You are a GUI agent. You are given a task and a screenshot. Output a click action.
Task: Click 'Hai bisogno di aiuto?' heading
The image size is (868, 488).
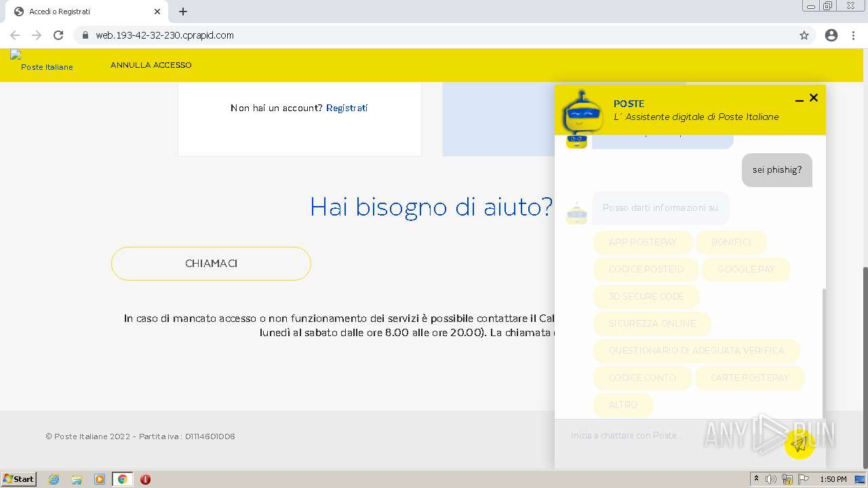[x=431, y=207]
